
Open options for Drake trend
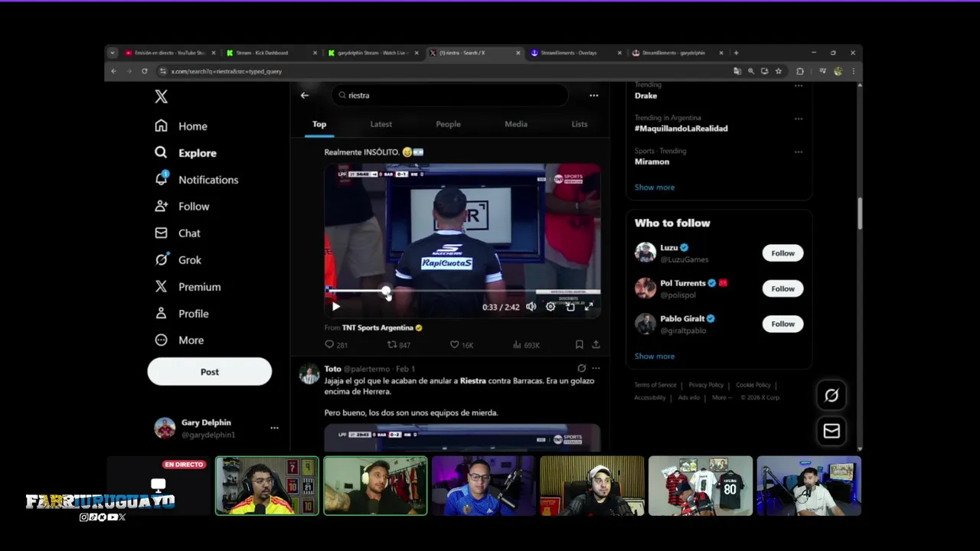(798, 86)
